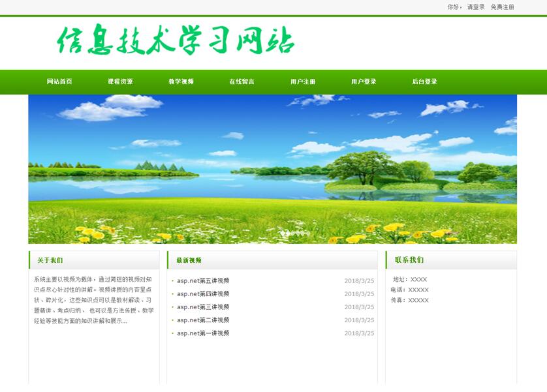This screenshot has height=392, width=547.
Task: Click the 关于我们 description paragraph
Action: coord(94,300)
